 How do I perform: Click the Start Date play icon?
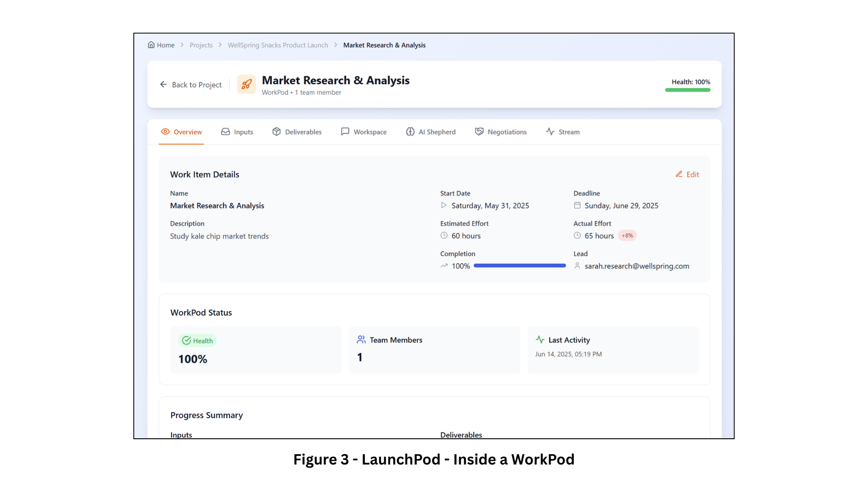click(x=443, y=205)
